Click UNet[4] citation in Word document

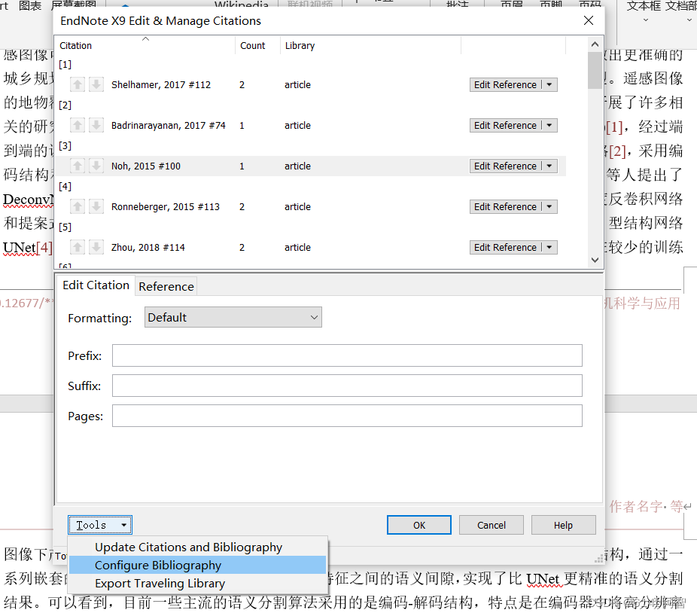[28, 247]
